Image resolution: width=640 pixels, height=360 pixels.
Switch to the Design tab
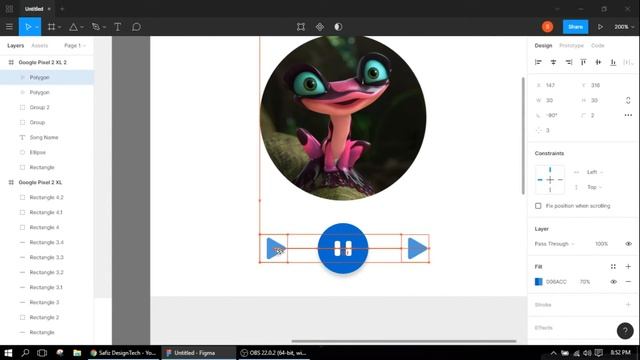coord(543,46)
